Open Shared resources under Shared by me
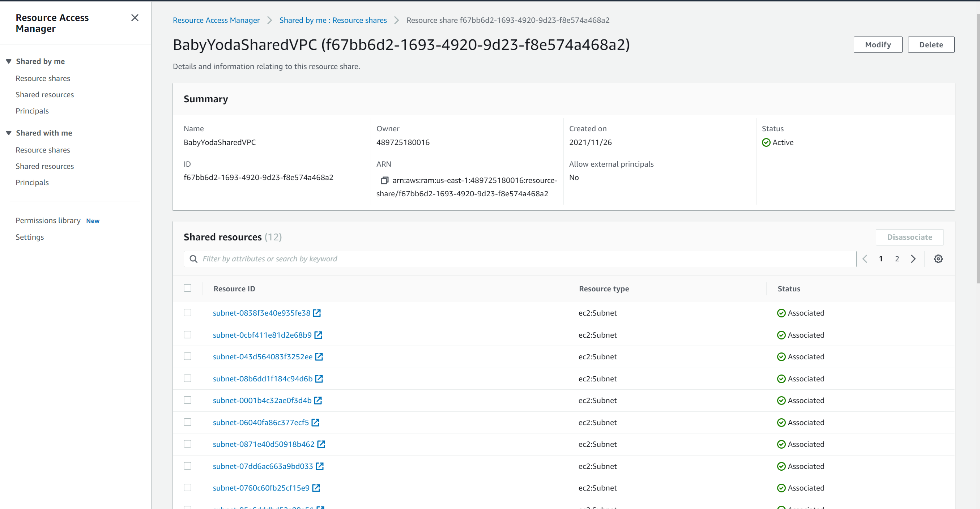 pyautogui.click(x=45, y=95)
